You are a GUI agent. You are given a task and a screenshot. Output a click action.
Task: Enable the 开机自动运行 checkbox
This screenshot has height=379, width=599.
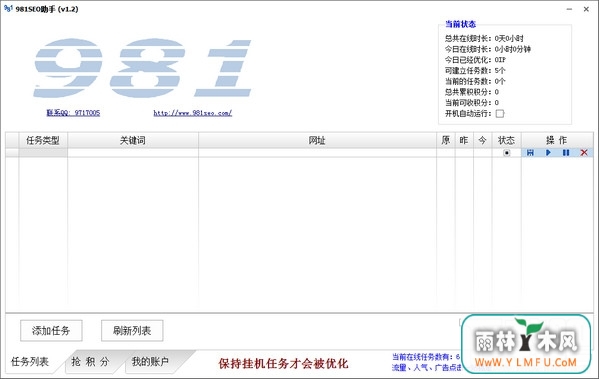click(x=500, y=113)
